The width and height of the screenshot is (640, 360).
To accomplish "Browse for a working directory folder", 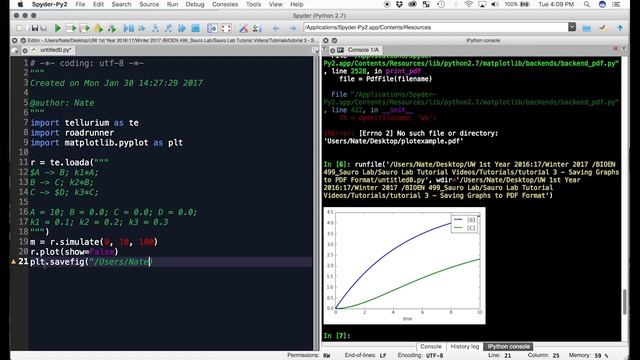I will [x=587, y=28].
